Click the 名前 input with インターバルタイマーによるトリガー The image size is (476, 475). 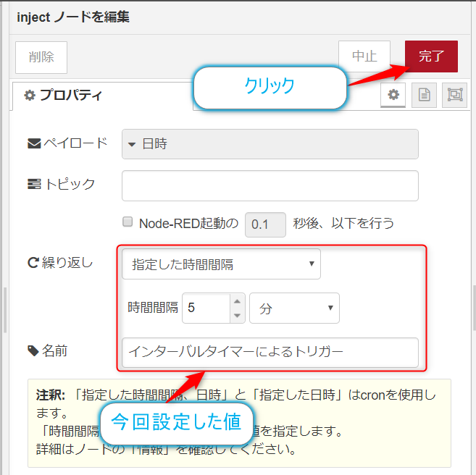[x=270, y=353]
